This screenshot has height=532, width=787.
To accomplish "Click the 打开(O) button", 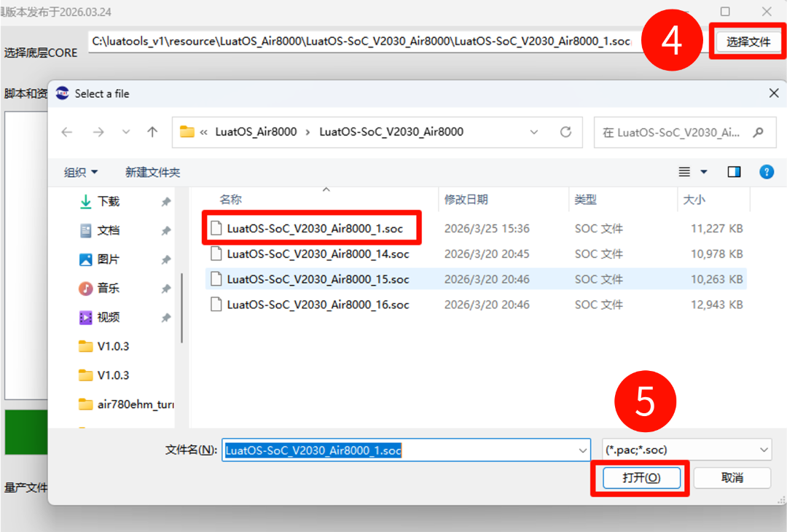I will click(641, 478).
